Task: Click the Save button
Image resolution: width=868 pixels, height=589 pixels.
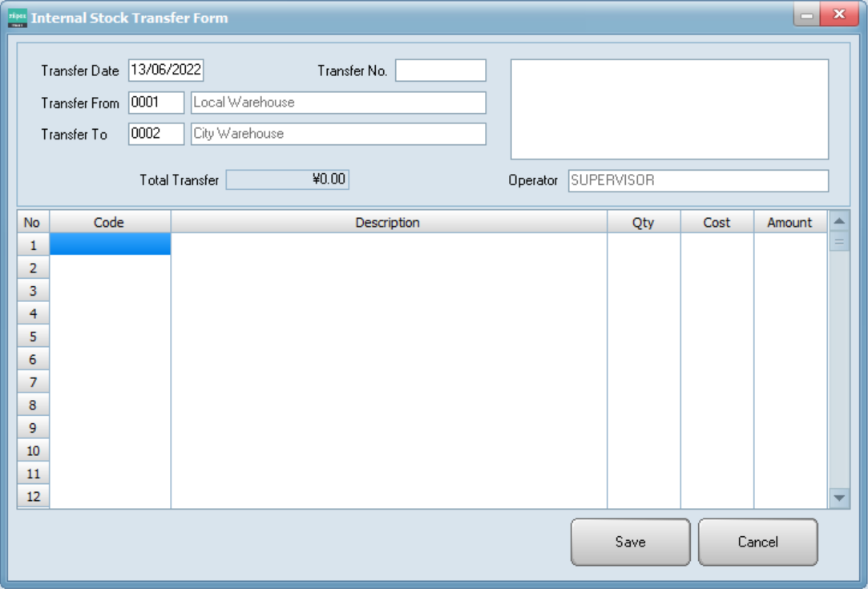Action: tap(630, 542)
